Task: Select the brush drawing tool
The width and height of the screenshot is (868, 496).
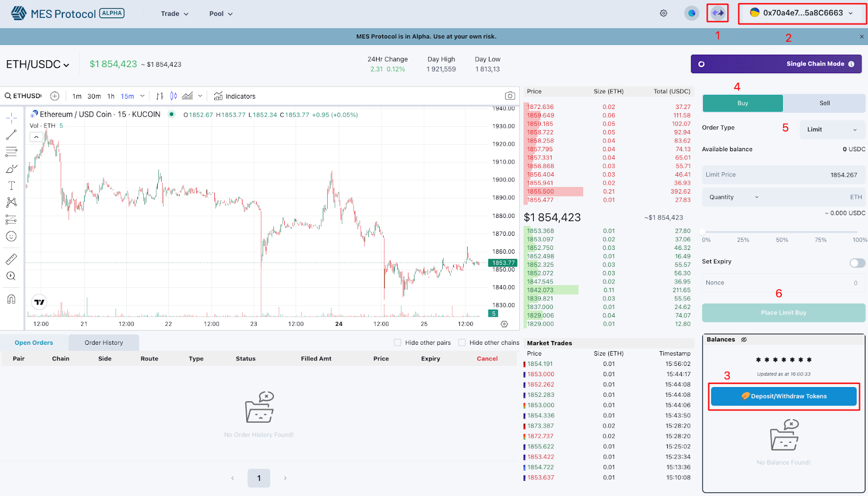Action: [11, 169]
